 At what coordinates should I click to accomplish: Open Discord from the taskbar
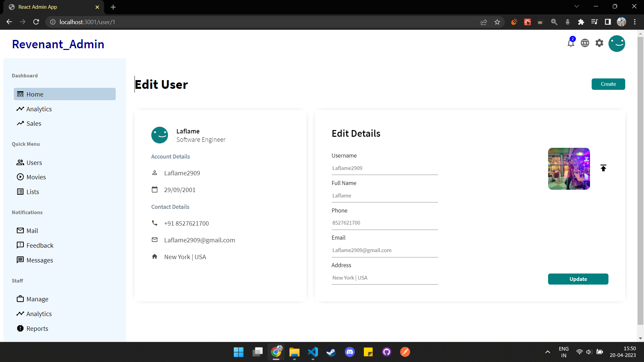click(x=350, y=352)
